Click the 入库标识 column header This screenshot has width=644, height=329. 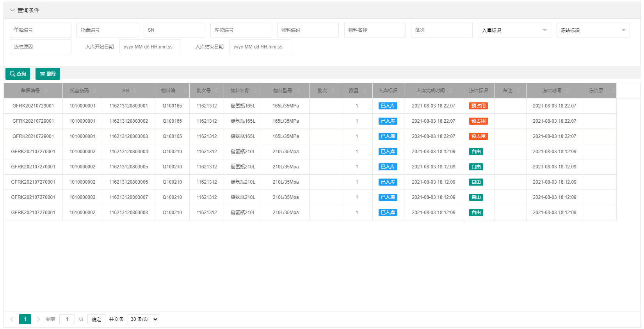click(x=388, y=91)
